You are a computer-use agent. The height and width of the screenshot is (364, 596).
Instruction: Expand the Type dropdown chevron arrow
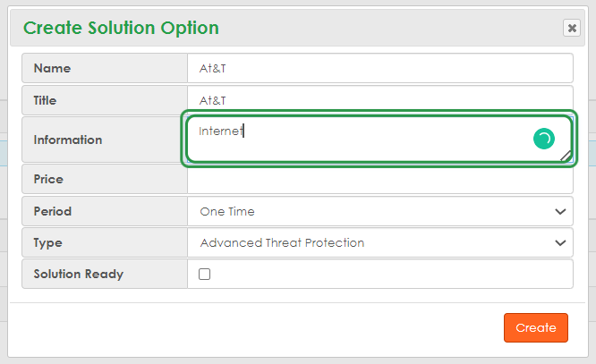point(561,242)
